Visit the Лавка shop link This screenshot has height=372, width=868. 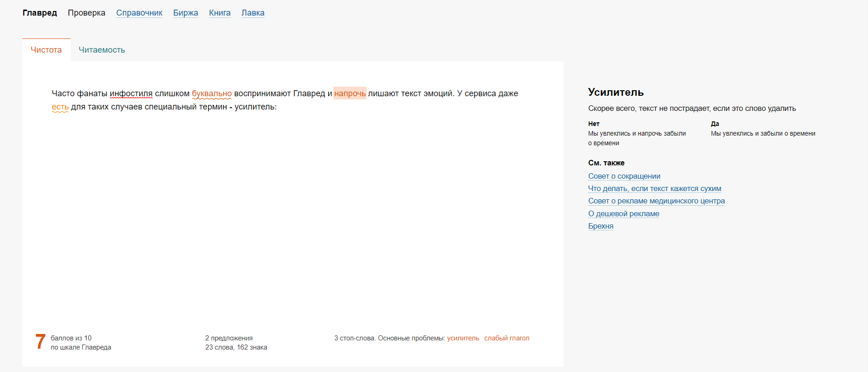click(253, 13)
